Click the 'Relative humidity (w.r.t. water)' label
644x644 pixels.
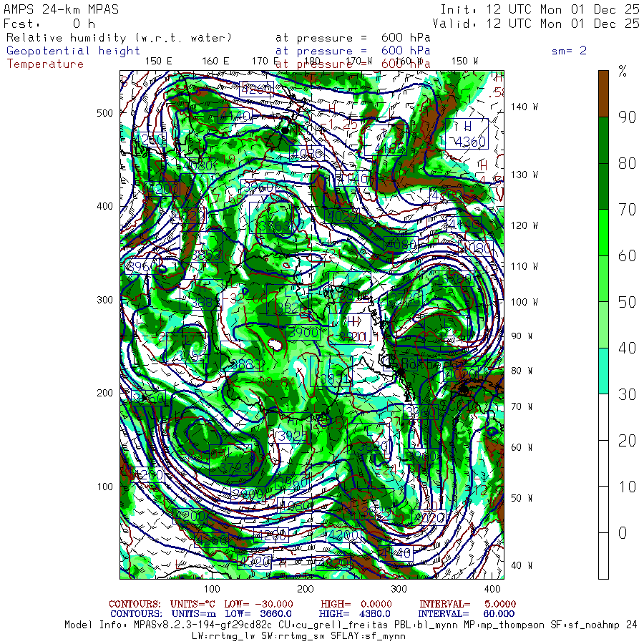click(x=119, y=38)
